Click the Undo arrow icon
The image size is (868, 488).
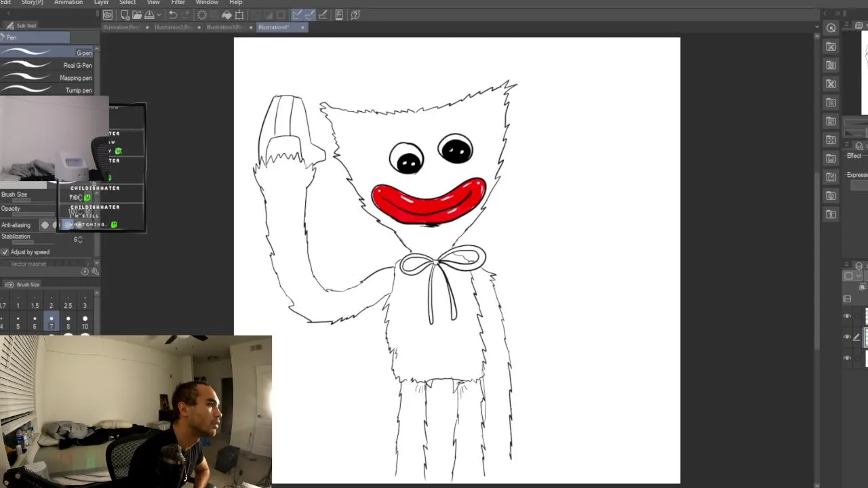(x=173, y=15)
